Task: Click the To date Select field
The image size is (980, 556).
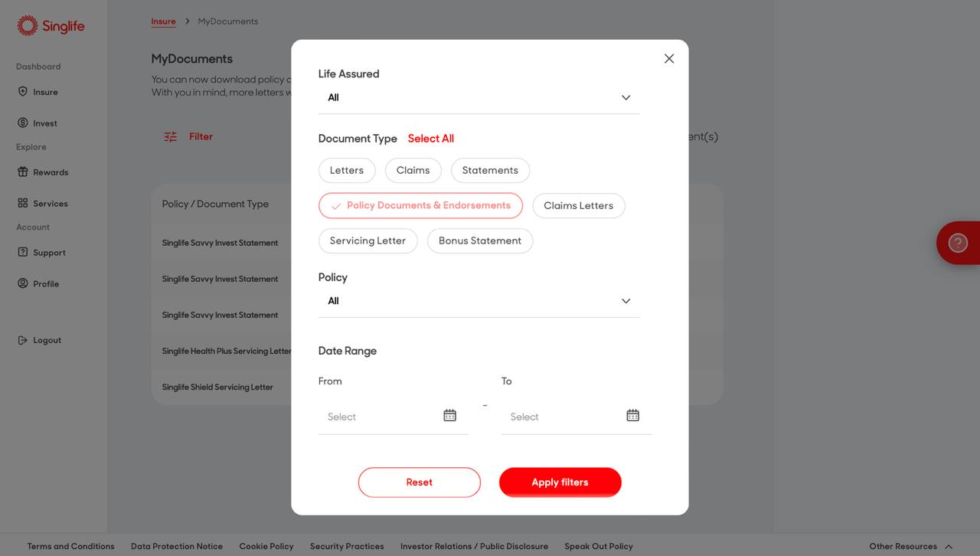Action: (577, 417)
